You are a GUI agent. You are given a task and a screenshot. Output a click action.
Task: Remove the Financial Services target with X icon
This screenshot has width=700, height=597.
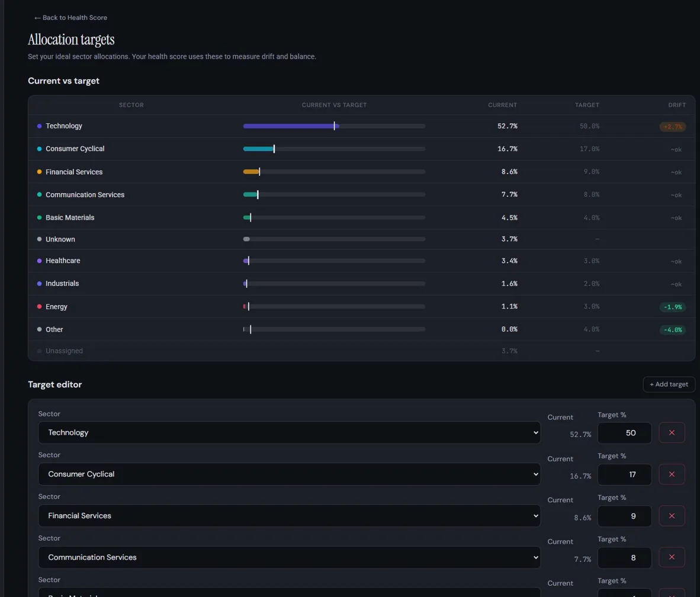(x=672, y=516)
